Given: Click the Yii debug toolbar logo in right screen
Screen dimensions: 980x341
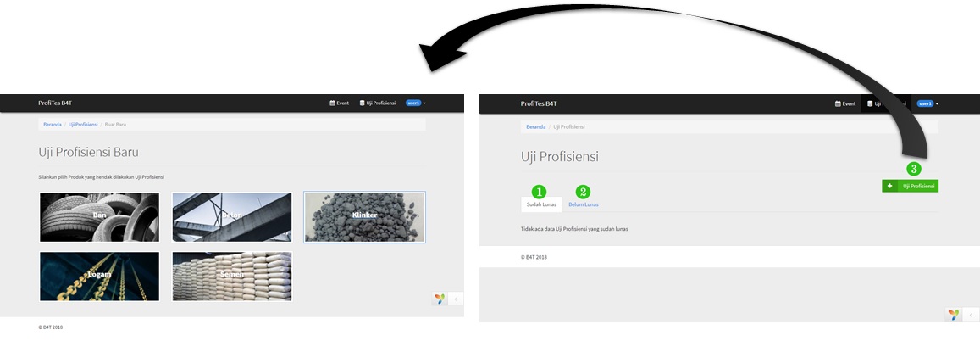Looking at the screenshot, I should 954,315.
